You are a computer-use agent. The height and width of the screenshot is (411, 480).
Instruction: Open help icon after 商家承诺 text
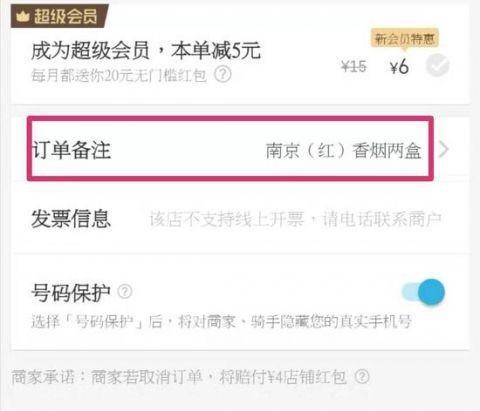point(362,377)
